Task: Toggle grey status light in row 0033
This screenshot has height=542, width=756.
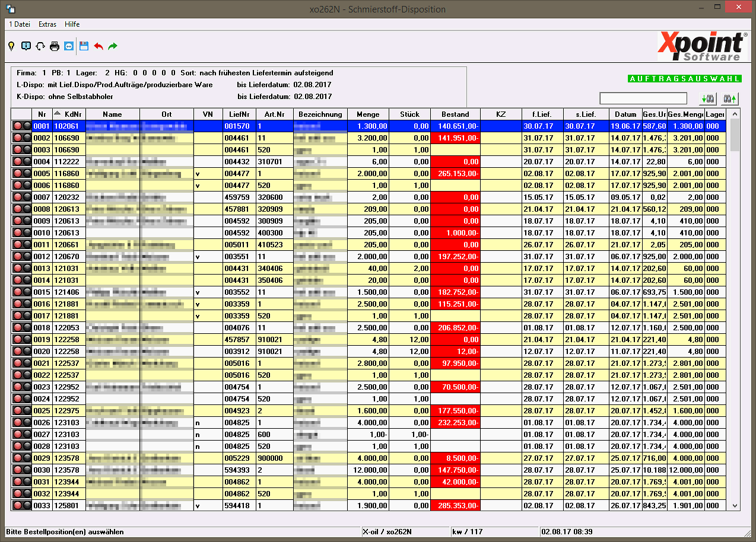Action: point(27,505)
